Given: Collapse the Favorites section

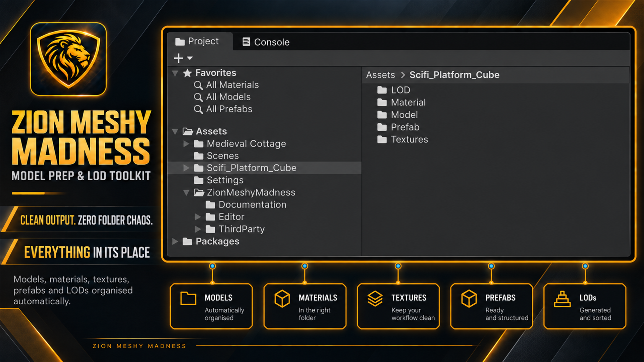Looking at the screenshot, I should [175, 73].
